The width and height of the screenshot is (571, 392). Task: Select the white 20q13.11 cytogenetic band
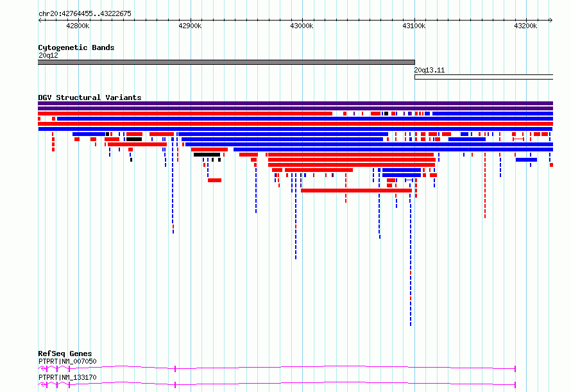(x=484, y=77)
